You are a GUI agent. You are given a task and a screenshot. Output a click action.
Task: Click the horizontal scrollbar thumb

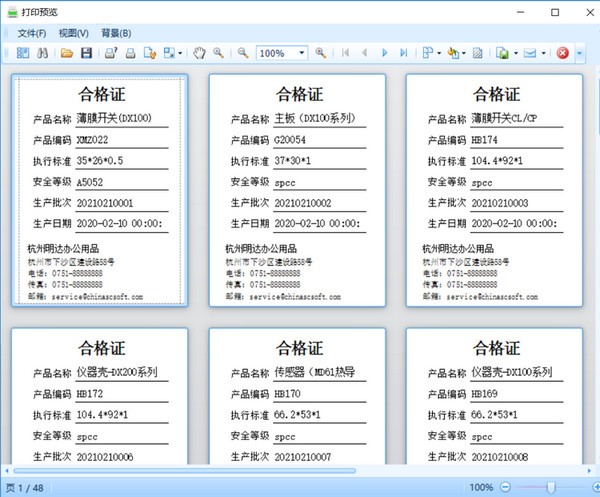(x=185, y=471)
